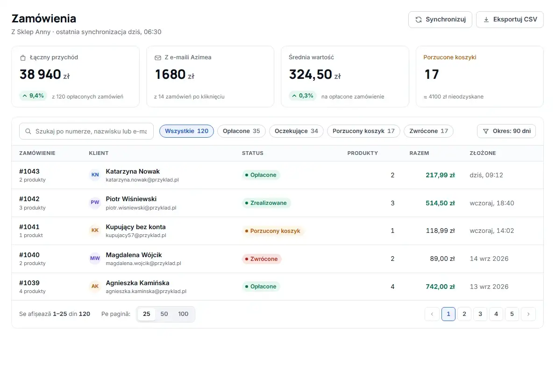The width and height of the screenshot is (555, 392).
Task: Go to next page with right chevron
Action: 528,314
